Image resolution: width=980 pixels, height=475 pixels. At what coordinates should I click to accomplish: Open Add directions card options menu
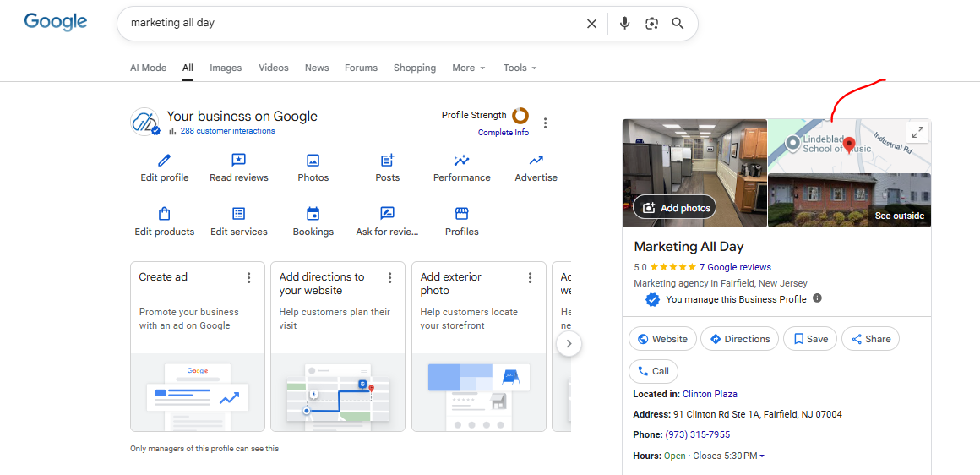pos(389,277)
